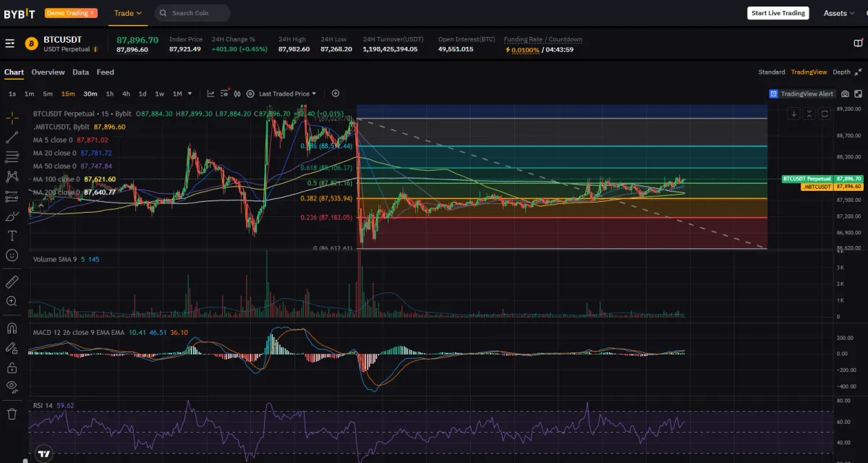Select the TradingView chart view

[809, 72]
